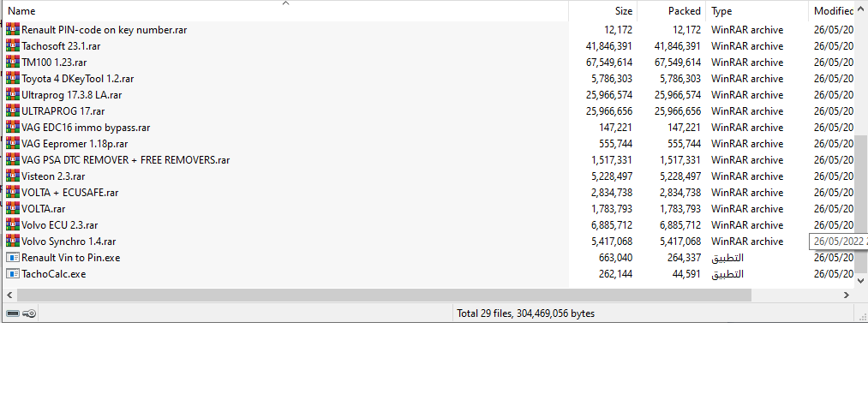This screenshot has height=394, width=868.
Task: Select the file name TachoCalc.exe
Action: tap(54, 274)
